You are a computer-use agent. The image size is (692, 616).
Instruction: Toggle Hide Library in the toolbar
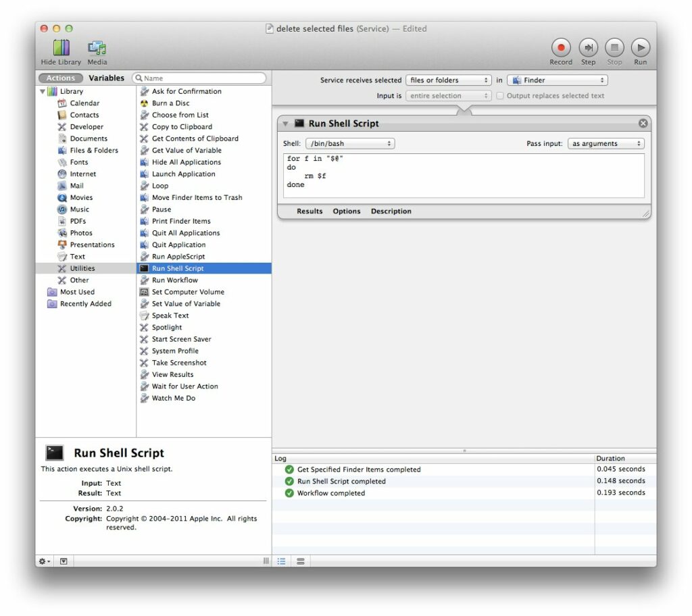coord(61,51)
